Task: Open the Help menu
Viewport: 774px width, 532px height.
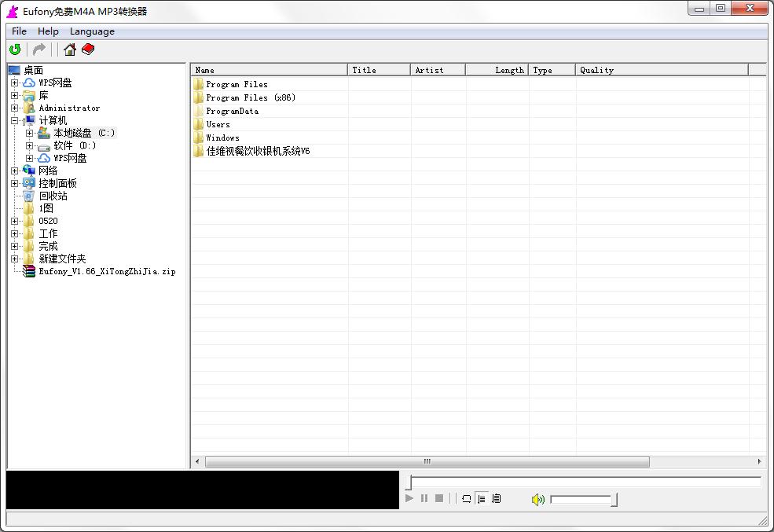Action: pyautogui.click(x=48, y=31)
